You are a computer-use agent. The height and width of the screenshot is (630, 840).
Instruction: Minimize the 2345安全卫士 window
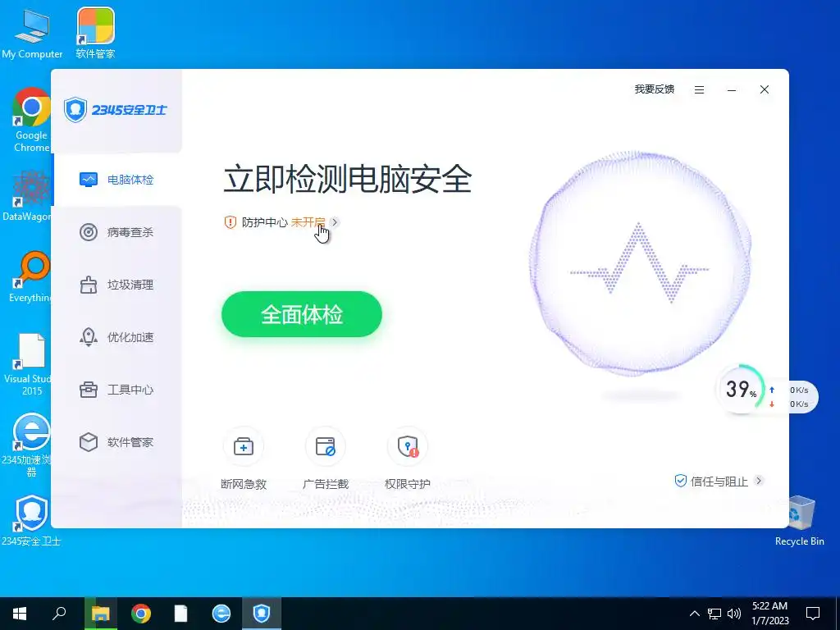[731, 90]
